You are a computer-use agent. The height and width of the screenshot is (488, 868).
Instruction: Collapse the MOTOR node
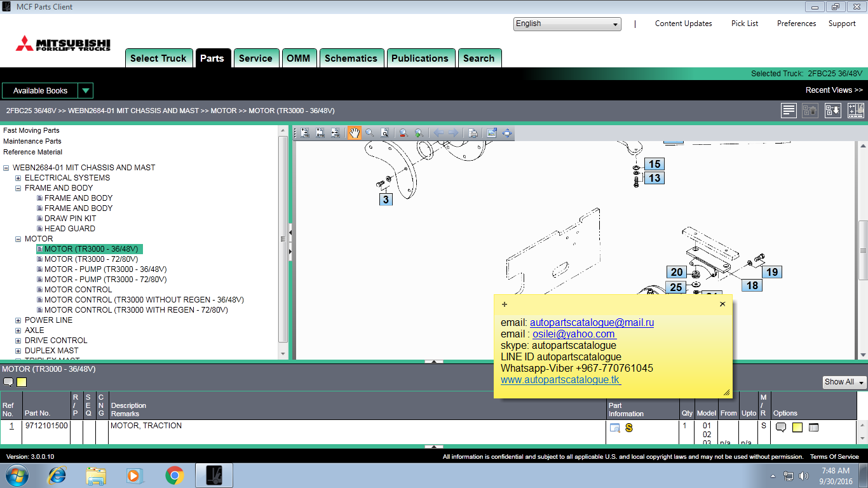tap(18, 239)
